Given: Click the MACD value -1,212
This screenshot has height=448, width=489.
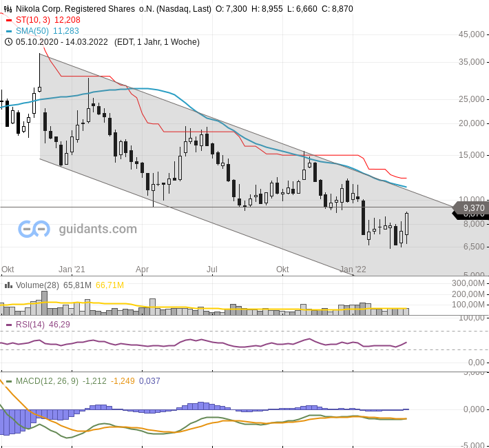Looking at the screenshot, I should pyautogui.click(x=94, y=381).
